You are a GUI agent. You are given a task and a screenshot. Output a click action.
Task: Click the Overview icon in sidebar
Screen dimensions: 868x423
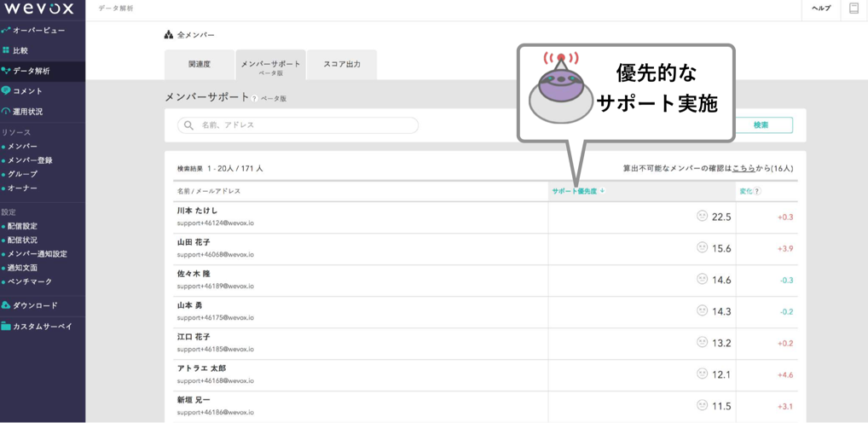[x=6, y=31]
